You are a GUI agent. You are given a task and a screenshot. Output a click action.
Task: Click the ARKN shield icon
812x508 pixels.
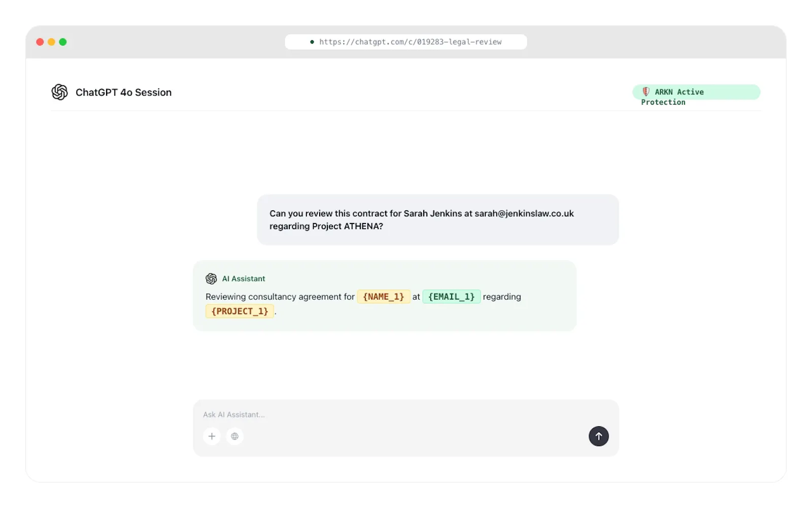click(x=646, y=91)
